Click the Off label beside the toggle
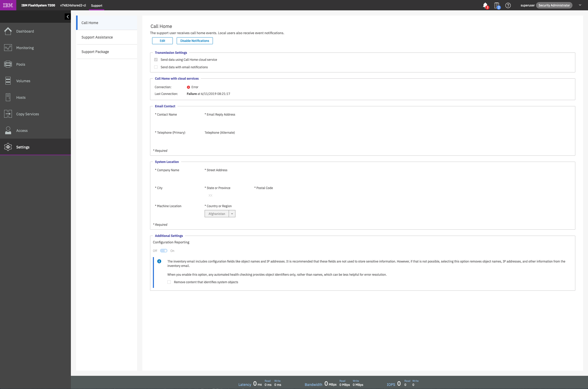Screen dimensions: 588x389 [x=155, y=251]
